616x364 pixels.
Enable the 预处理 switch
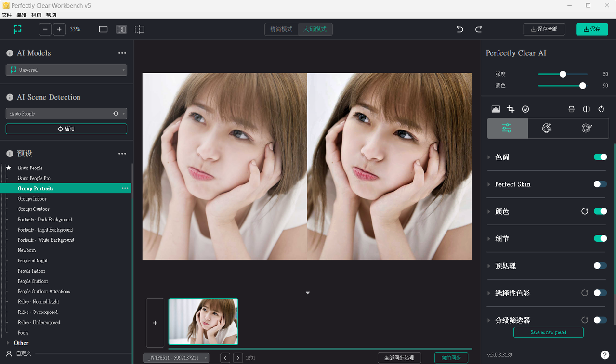(600, 265)
